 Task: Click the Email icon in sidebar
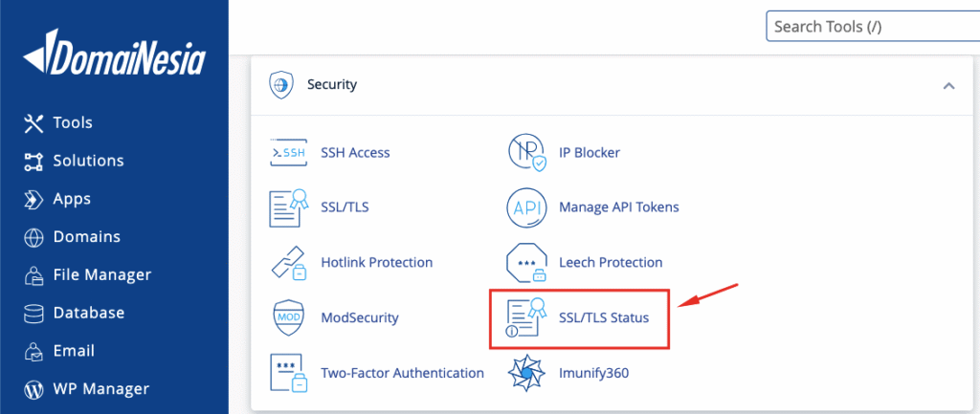(33, 352)
